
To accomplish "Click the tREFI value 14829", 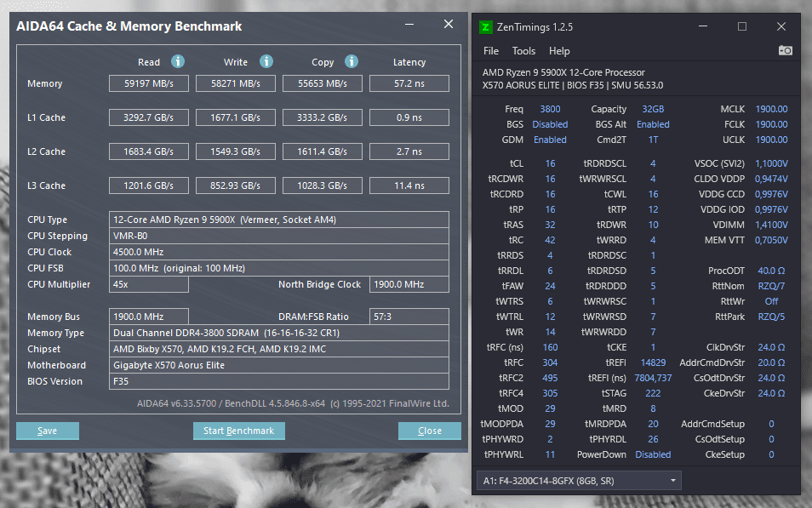I will coord(653,362).
